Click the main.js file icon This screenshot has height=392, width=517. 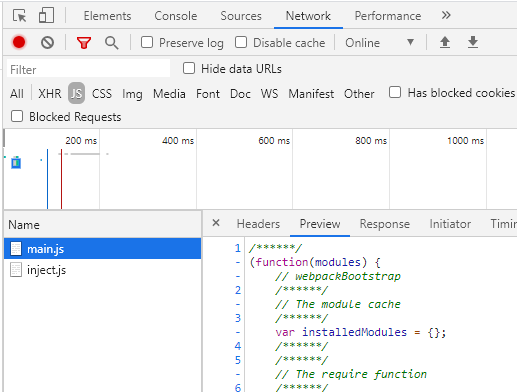16,249
